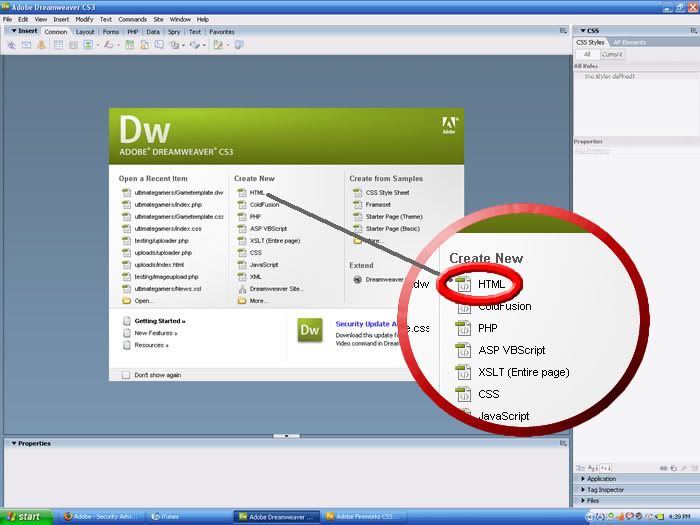Click the Hyperlink icon in Insert bar

click(x=11, y=45)
